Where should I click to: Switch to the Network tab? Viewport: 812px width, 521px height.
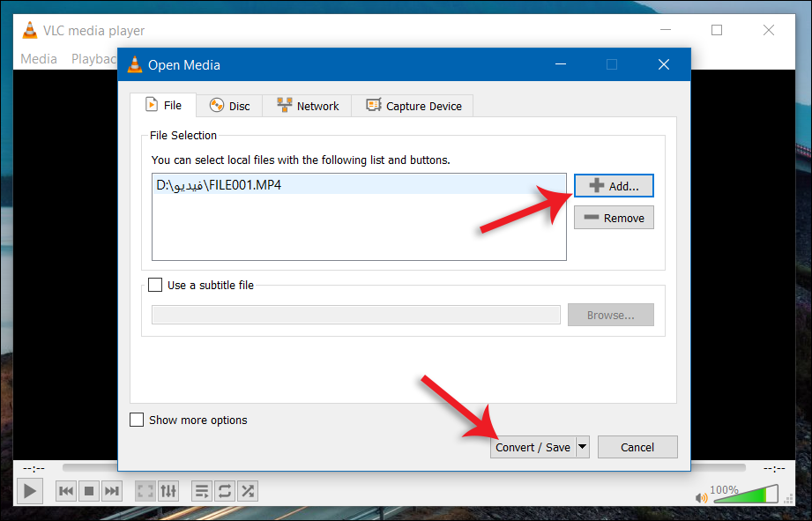click(x=307, y=106)
